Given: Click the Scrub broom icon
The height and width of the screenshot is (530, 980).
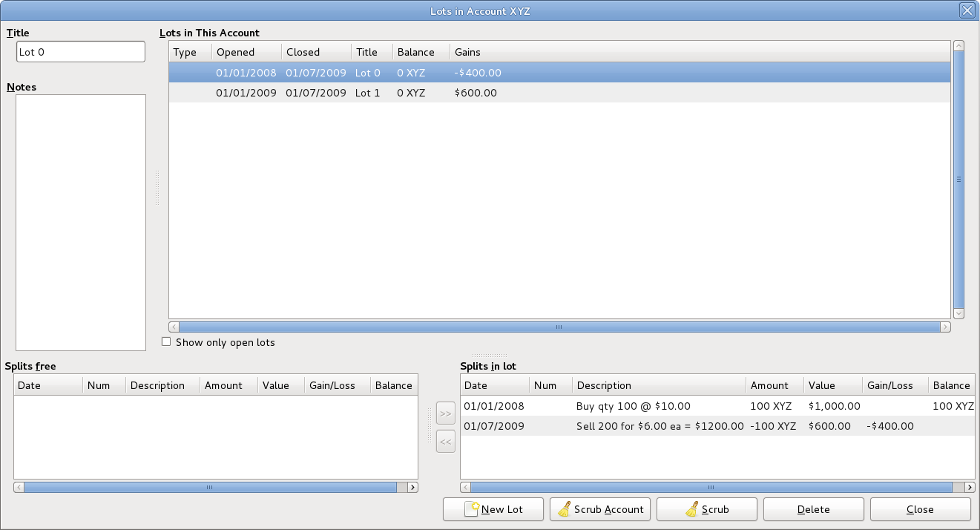Looking at the screenshot, I should pos(692,509).
